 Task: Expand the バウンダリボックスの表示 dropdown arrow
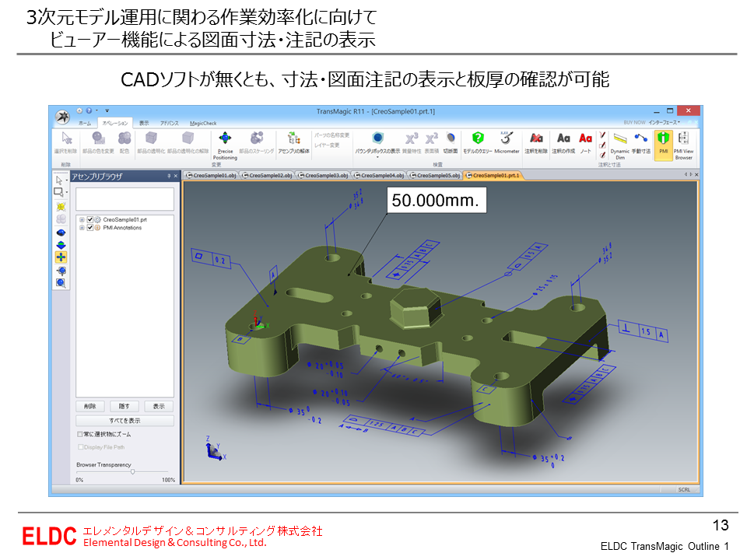click(377, 156)
